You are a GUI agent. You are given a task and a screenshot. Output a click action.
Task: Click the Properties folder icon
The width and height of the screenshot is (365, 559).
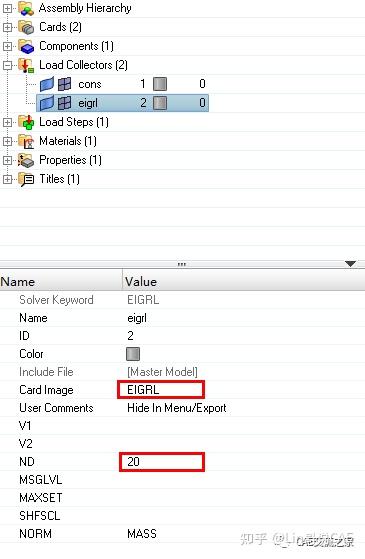(x=26, y=160)
